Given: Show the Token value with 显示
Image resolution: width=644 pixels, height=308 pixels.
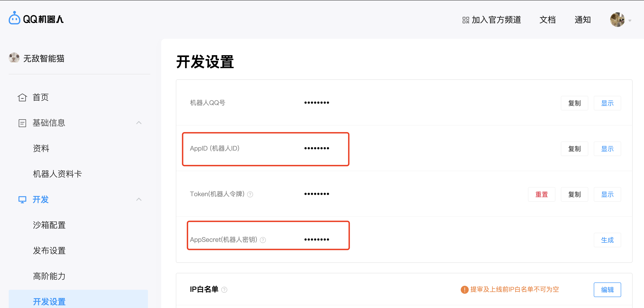Looking at the screenshot, I should pos(607,194).
